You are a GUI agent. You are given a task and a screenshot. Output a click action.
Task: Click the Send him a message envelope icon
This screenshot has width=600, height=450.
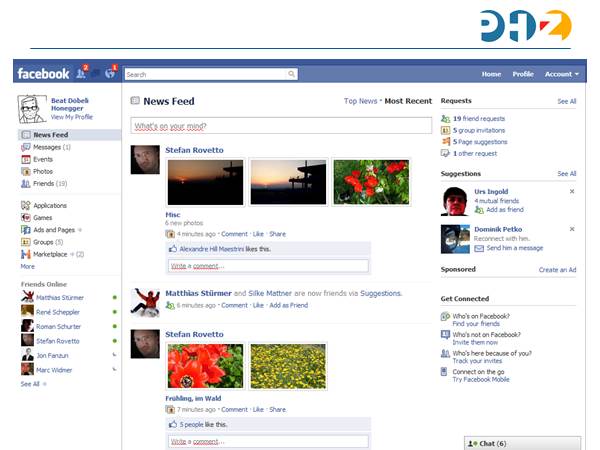pos(479,248)
